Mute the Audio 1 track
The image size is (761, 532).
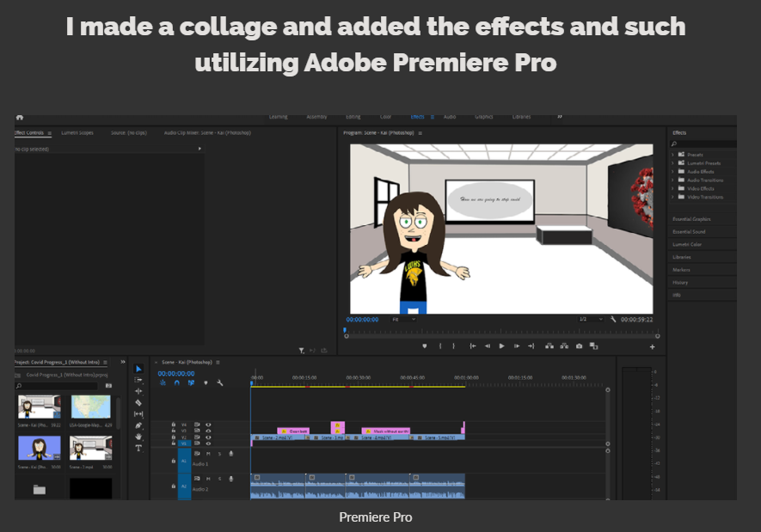[x=208, y=454]
